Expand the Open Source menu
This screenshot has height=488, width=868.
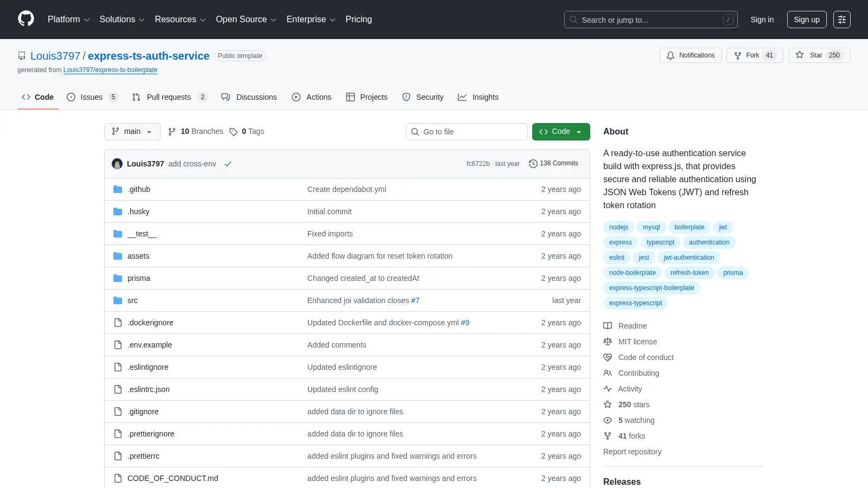(246, 20)
